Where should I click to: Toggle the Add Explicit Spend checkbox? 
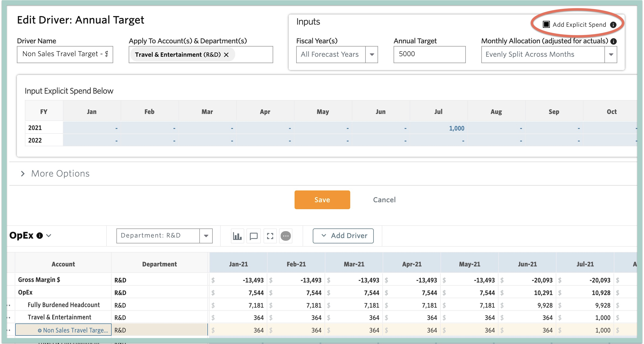[546, 25]
